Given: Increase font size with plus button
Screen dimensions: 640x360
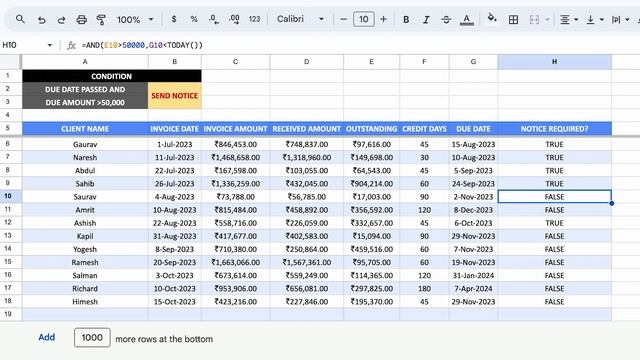Looking at the screenshot, I should click(x=383, y=19).
